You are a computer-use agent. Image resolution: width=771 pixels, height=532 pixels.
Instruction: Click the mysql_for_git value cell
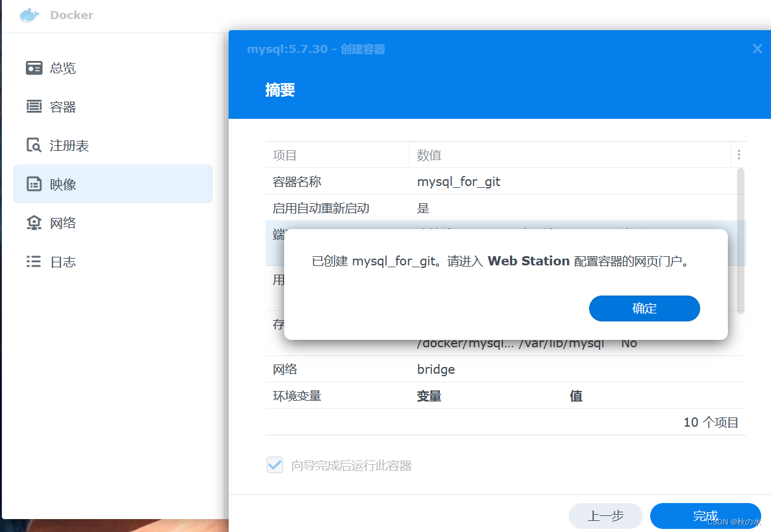pos(459,182)
